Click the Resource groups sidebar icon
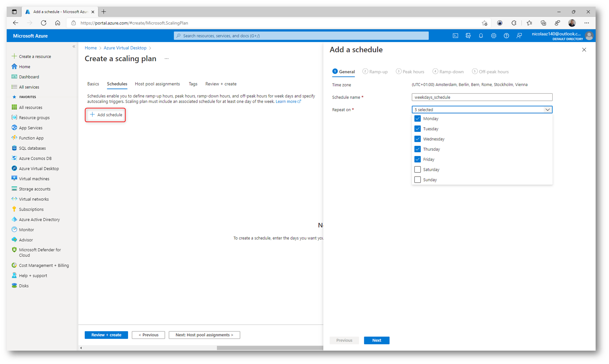This screenshot has height=364, width=609. pos(14,117)
